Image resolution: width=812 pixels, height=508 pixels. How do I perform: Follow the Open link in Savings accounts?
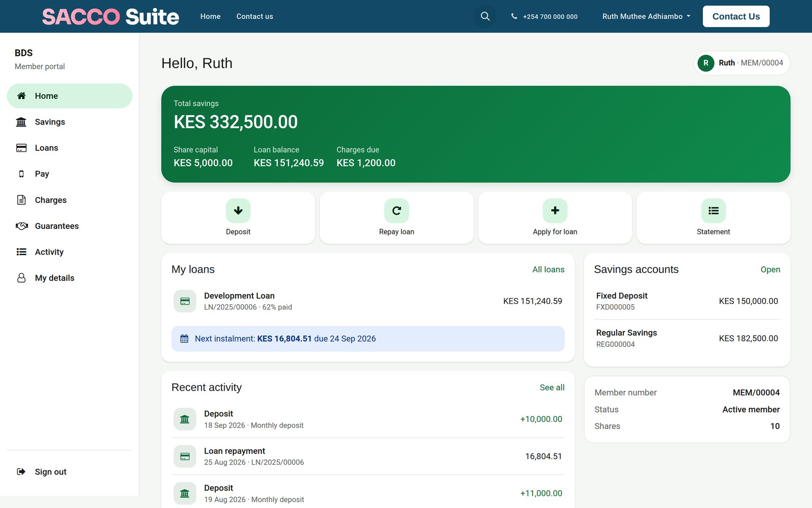(770, 270)
